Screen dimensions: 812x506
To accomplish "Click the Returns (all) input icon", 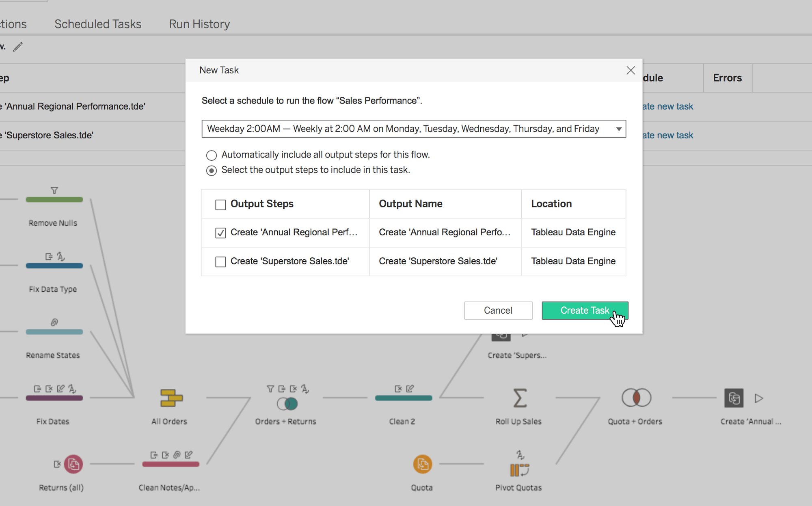I will [x=73, y=464].
